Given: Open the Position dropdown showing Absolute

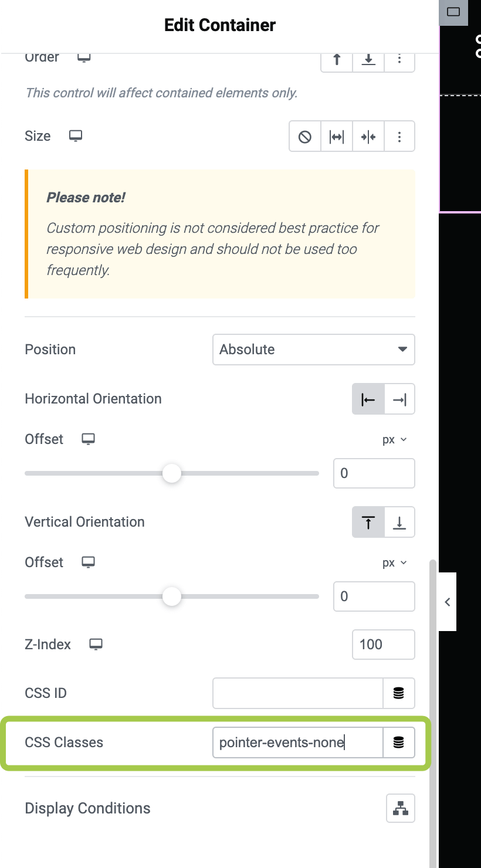Looking at the screenshot, I should point(313,350).
